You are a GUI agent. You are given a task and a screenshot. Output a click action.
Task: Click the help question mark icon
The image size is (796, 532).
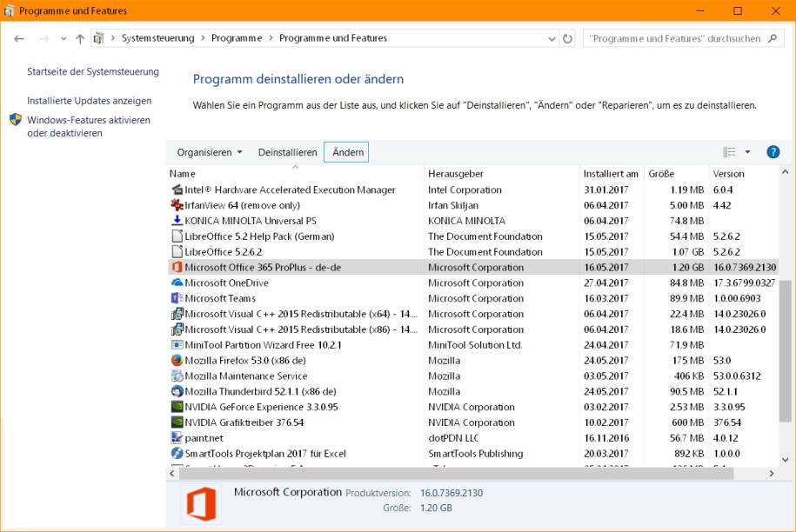(773, 152)
